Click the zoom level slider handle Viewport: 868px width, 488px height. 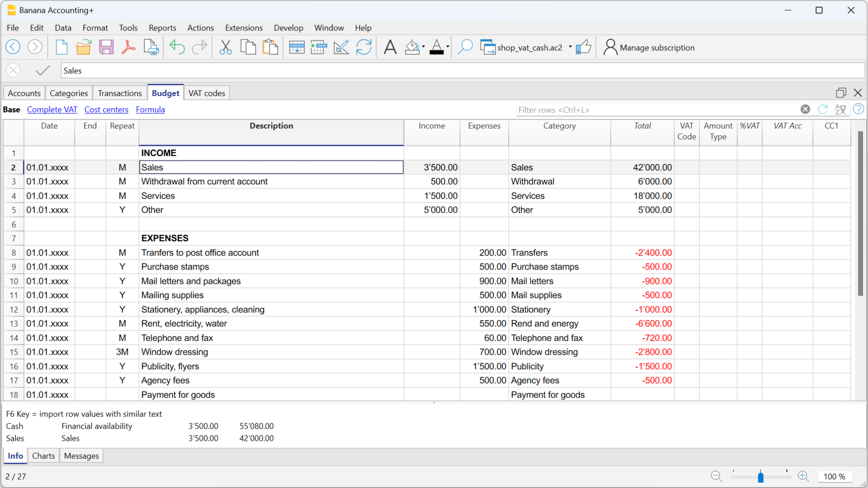coord(760,477)
